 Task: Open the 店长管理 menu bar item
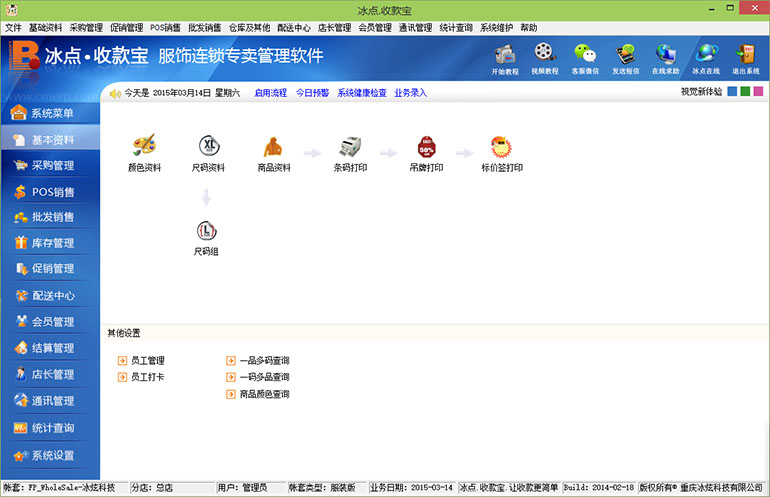tap(334, 28)
